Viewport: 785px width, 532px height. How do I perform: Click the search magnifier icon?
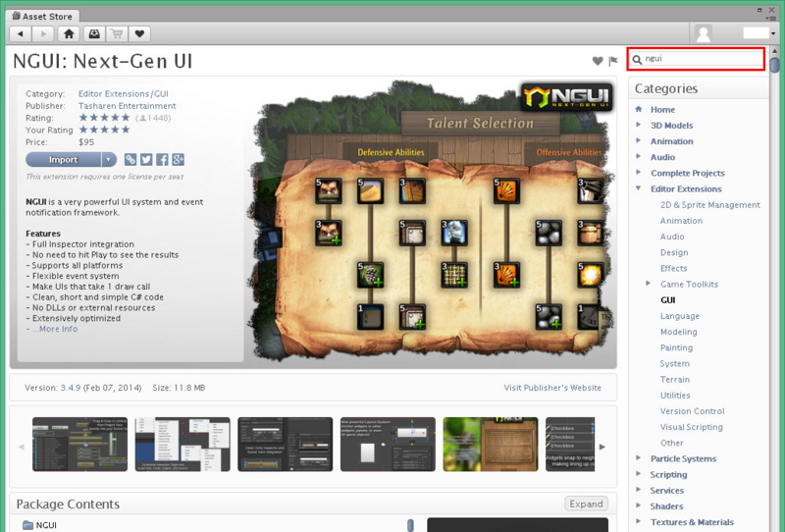[637, 60]
